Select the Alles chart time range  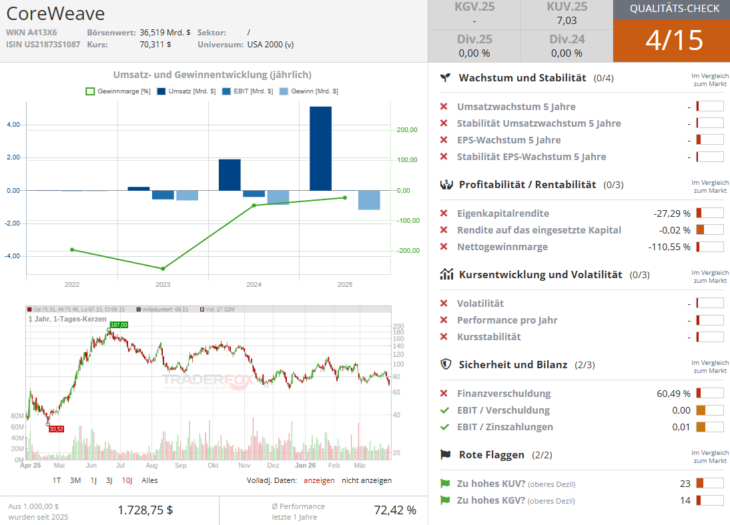coord(150,480)
